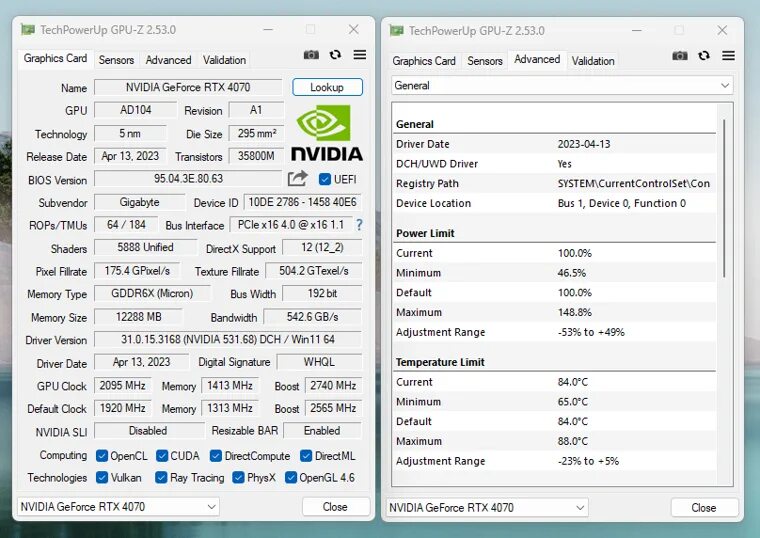This screenshot has height=538, width=760.
Task: Click the Name field NVIDIA GeForce RTX 4070
Action: pyautogui.click(x=188, y=87)
